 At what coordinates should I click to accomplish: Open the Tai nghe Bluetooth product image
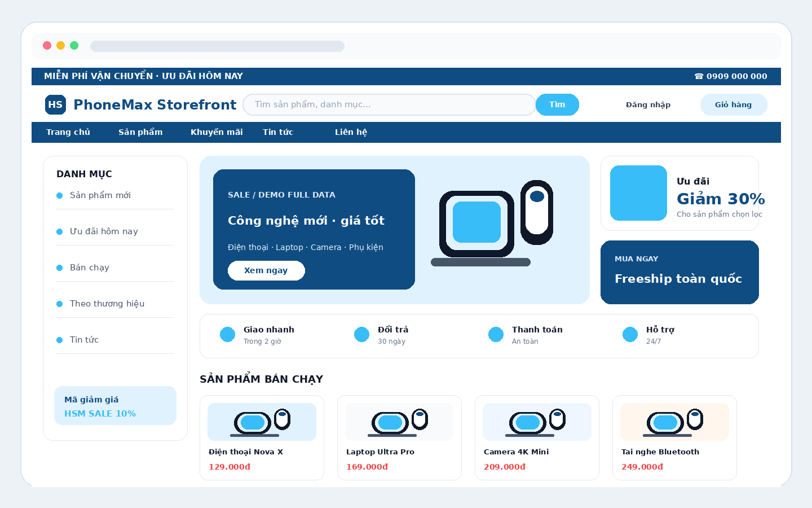[674, 422]
